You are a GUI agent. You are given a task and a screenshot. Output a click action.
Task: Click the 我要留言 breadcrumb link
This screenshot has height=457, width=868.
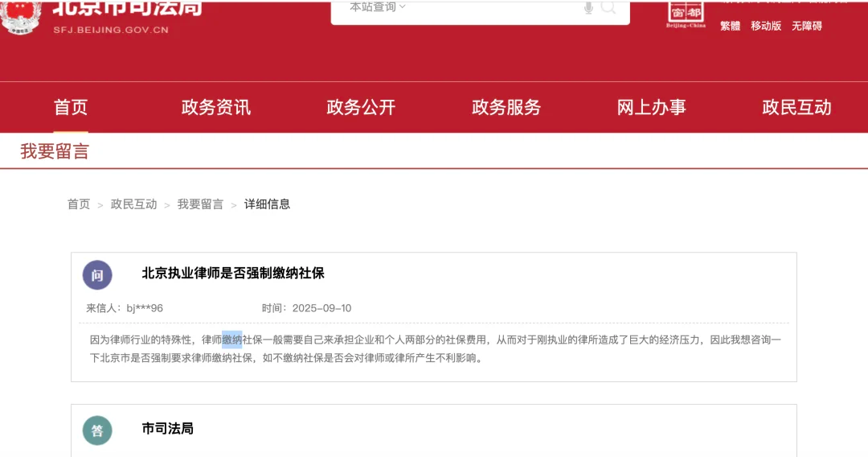200,204
